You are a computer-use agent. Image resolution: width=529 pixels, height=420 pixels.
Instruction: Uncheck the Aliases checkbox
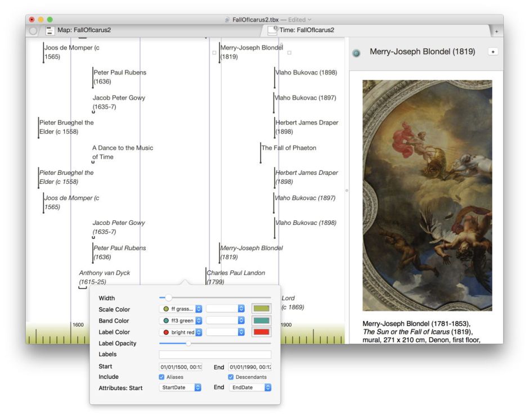pyautogui.click(x=162, y=377)
